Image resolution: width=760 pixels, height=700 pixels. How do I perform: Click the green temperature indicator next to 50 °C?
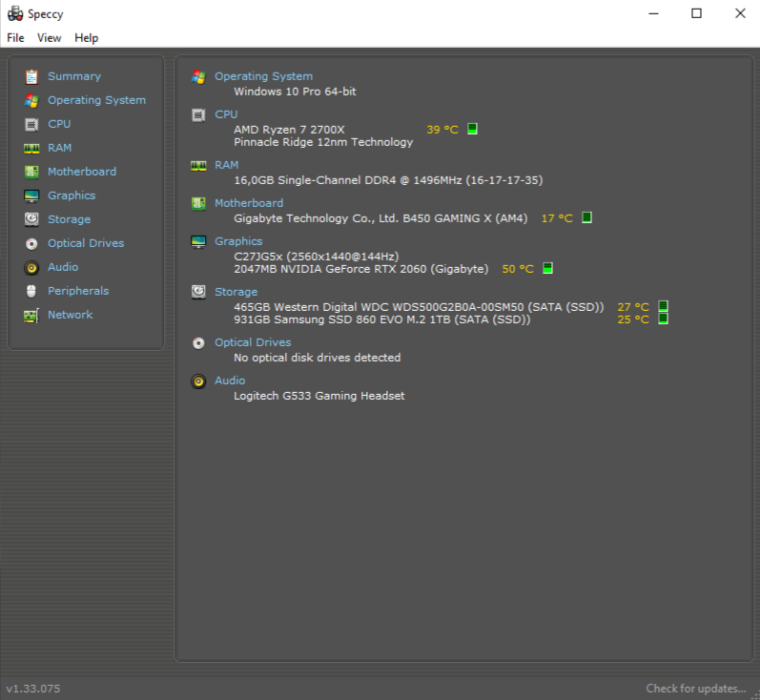point(547,268)
